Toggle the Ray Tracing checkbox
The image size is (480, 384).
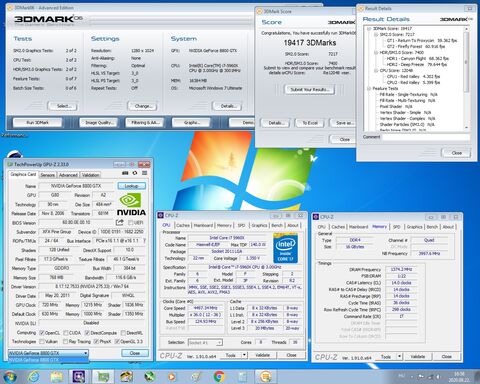coord(65,341)
